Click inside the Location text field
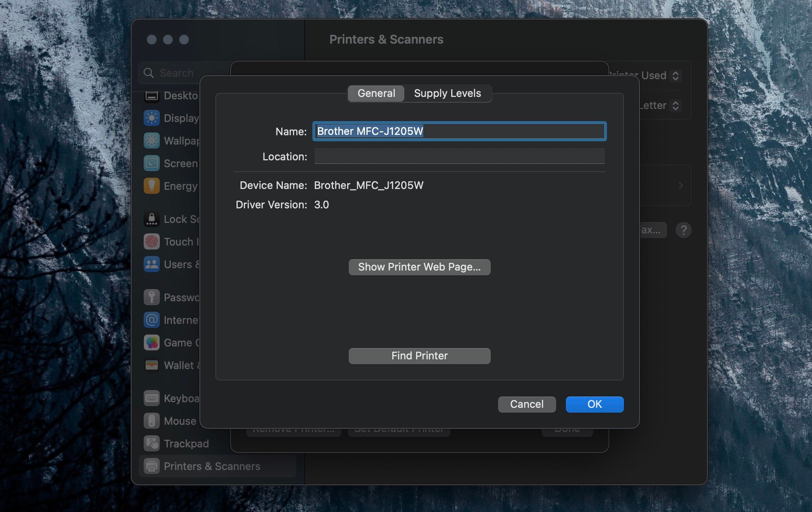The width and height of the screenshot is (812, 512). [x=459, y=157]
